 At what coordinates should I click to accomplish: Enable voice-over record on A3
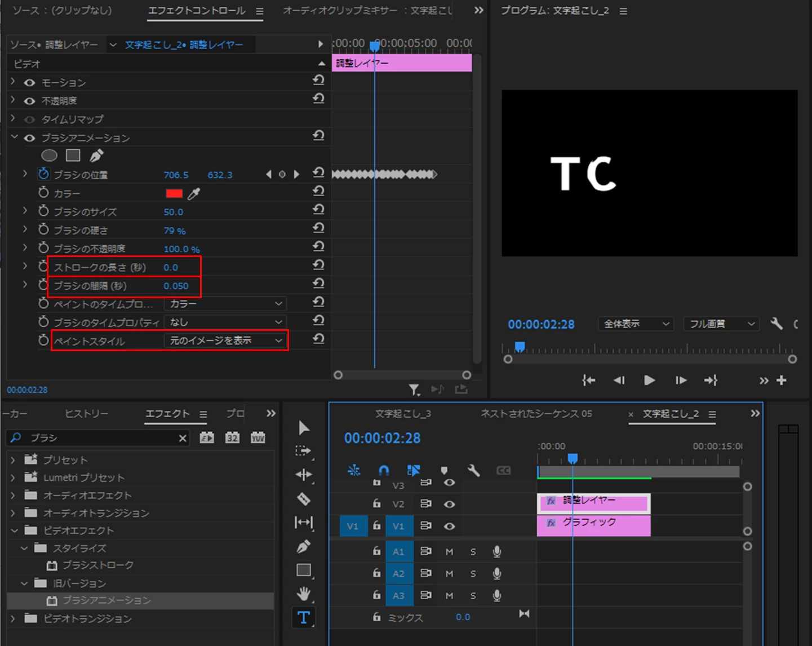point(496,595)
